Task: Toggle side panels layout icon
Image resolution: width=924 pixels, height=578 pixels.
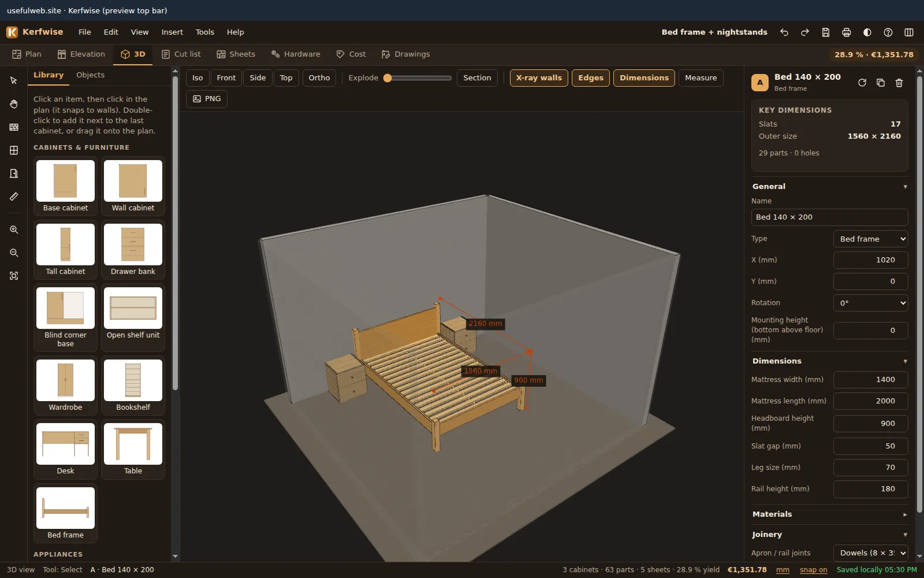Action: point(909,32)
